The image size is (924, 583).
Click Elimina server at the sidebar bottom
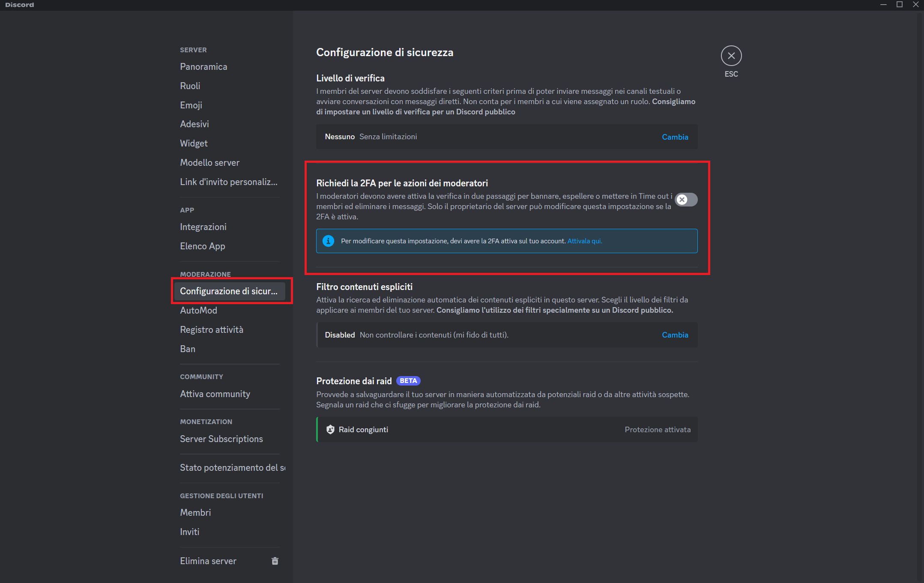(x=208, y=561)
